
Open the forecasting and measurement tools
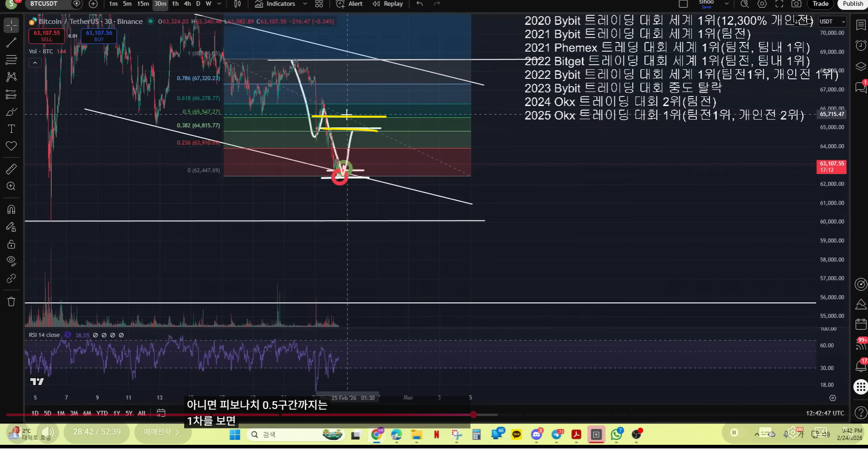[x=11, y=94]
